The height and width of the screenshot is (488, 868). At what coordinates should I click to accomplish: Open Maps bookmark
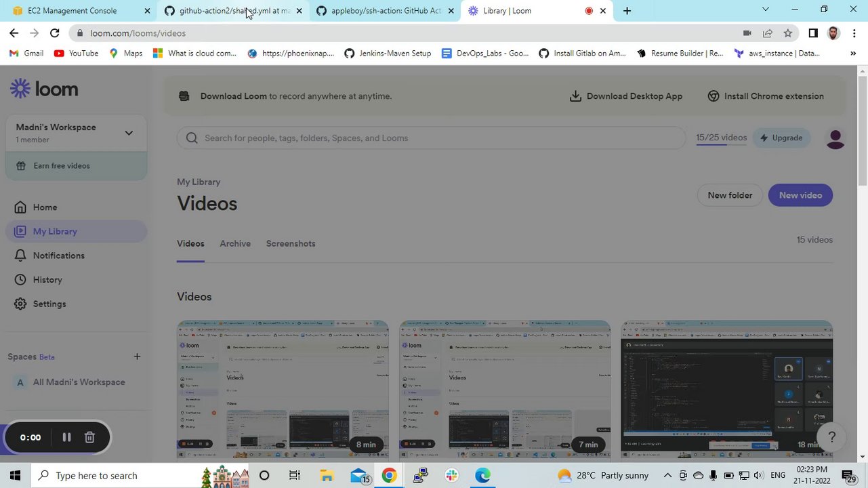tap(125, 54)
